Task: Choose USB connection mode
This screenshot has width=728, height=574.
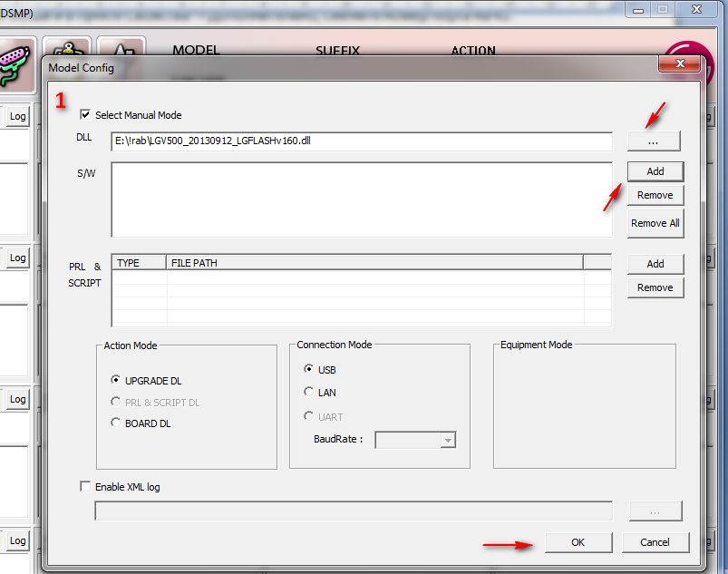Action: [308, 369]
